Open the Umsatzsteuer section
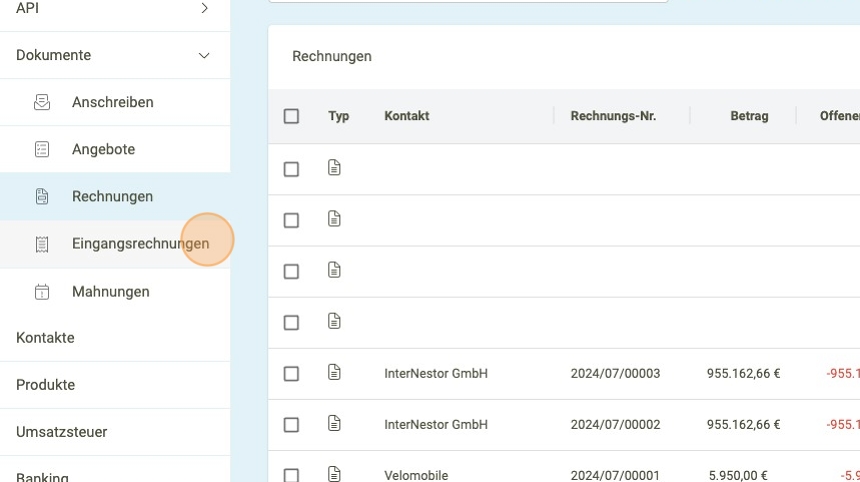The height and width of the screenshot is (482, 860). (115, 432)
